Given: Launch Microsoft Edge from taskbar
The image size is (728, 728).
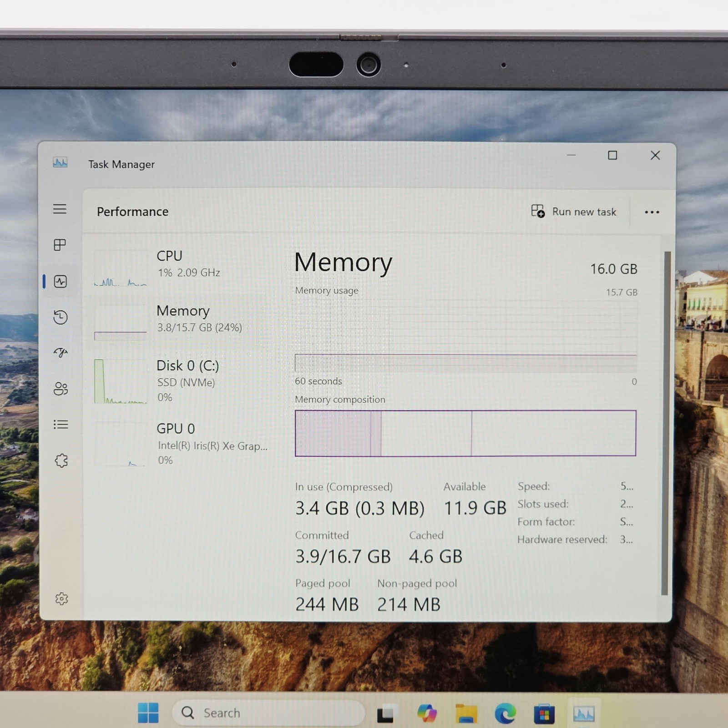Looking at the screenshot, I should pos(505,713).
